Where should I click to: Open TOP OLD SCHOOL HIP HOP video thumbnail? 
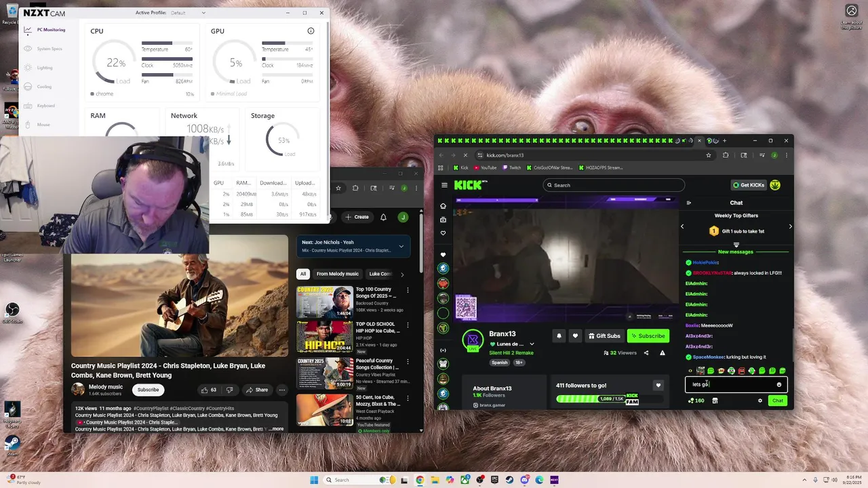[x=324, y=337]
